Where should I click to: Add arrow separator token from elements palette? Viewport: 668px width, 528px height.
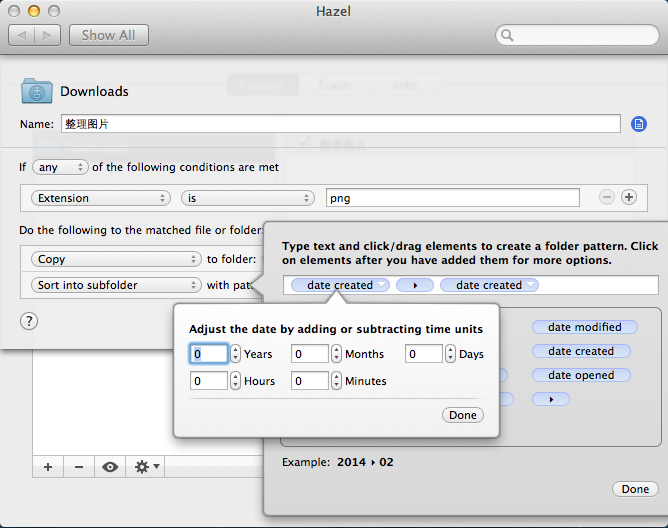(x=550, y=399)
